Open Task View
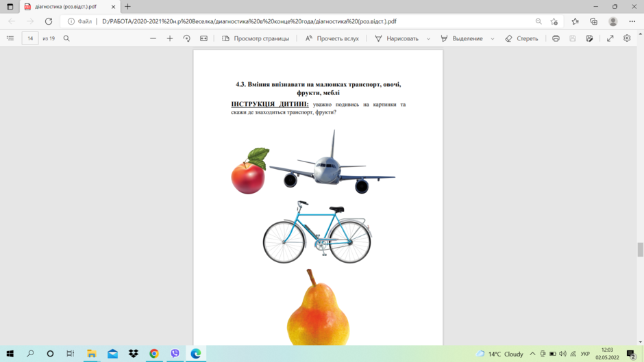The height and width of the screenshot is (362, 644). (71, 353)
